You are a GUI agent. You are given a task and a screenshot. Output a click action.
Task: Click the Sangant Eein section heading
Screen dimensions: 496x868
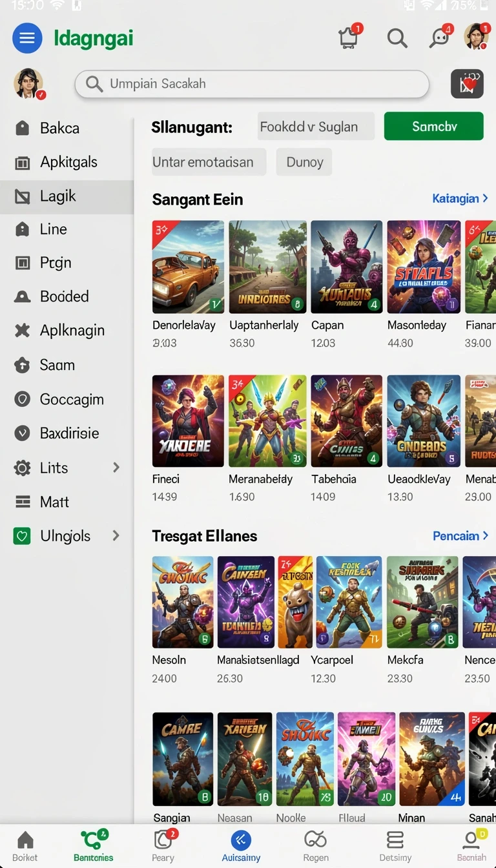click(198, 200)
